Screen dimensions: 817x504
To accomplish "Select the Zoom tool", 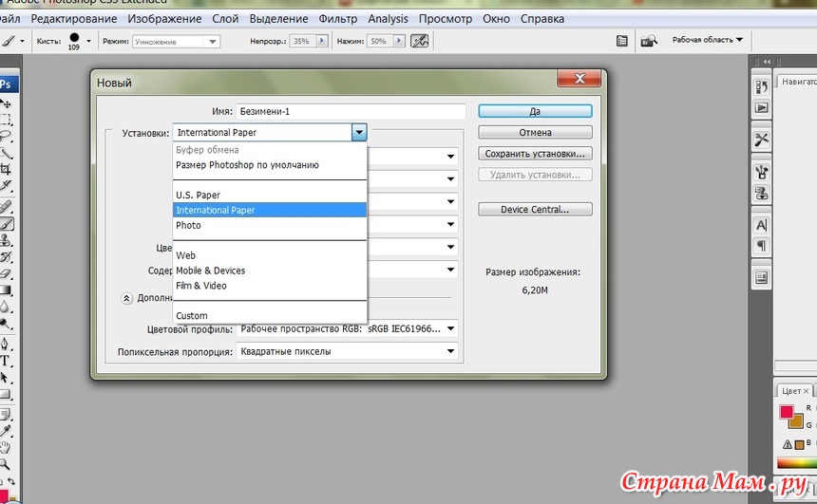I will [6, 464].
